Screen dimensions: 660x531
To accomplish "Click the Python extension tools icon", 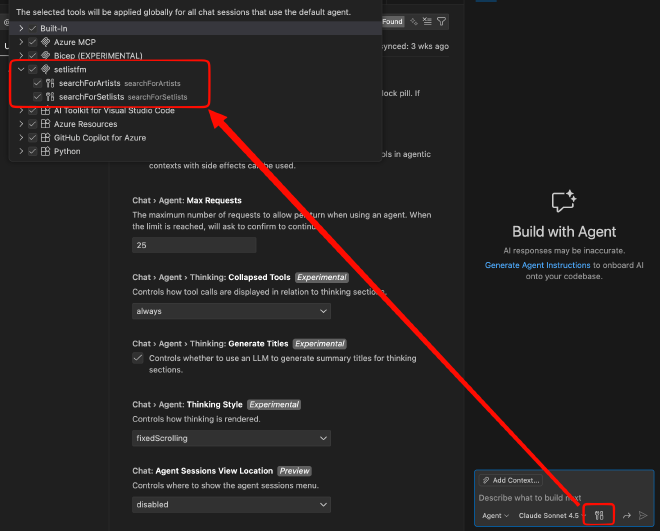I will point(46,151).
